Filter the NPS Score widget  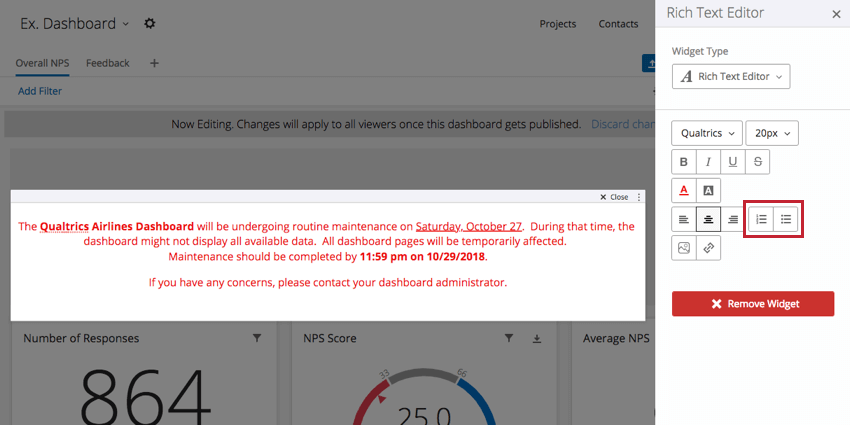click(508, 338)
